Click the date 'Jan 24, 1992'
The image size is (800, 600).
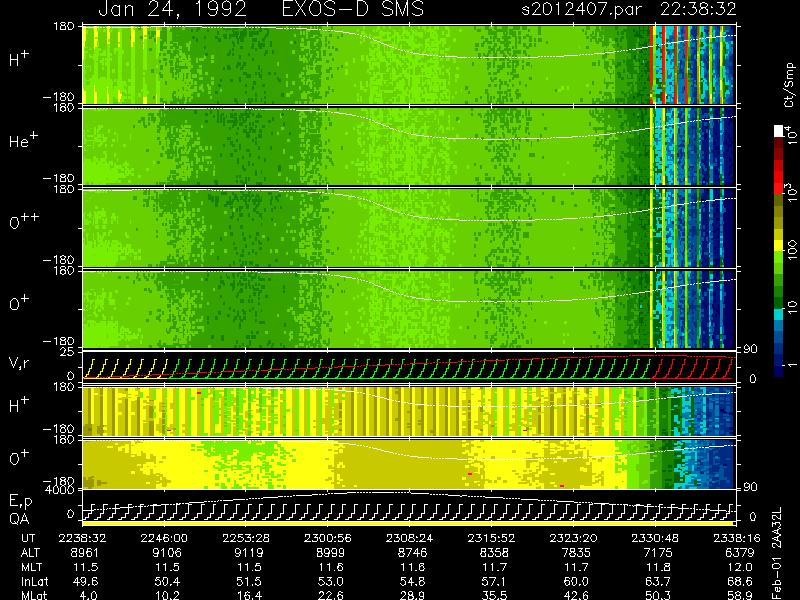click(173, 10)
